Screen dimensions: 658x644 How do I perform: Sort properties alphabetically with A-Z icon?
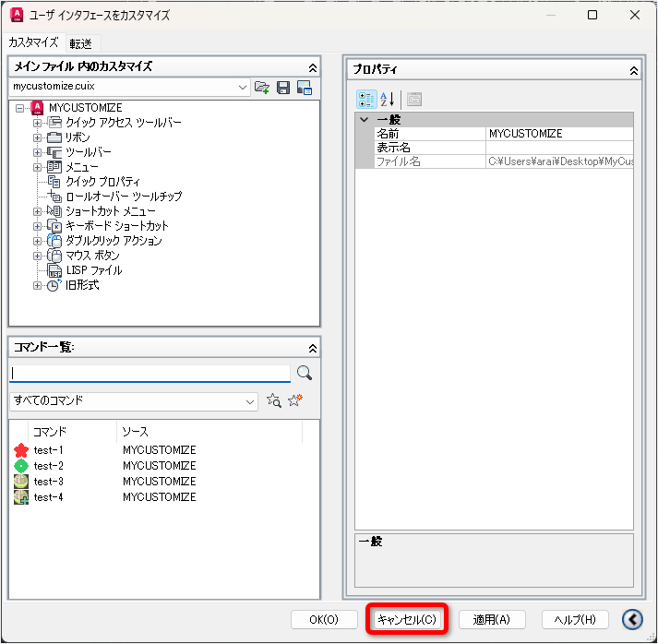(388, 100)
